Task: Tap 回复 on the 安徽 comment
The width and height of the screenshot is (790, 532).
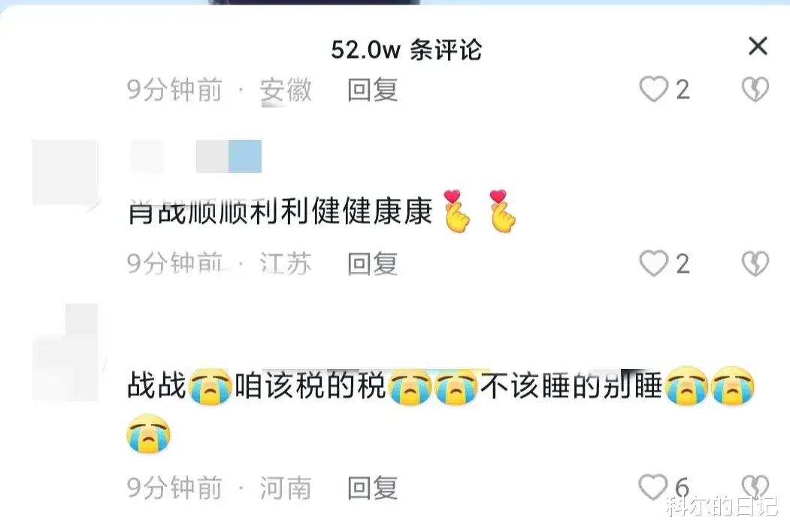Action: 373,90
